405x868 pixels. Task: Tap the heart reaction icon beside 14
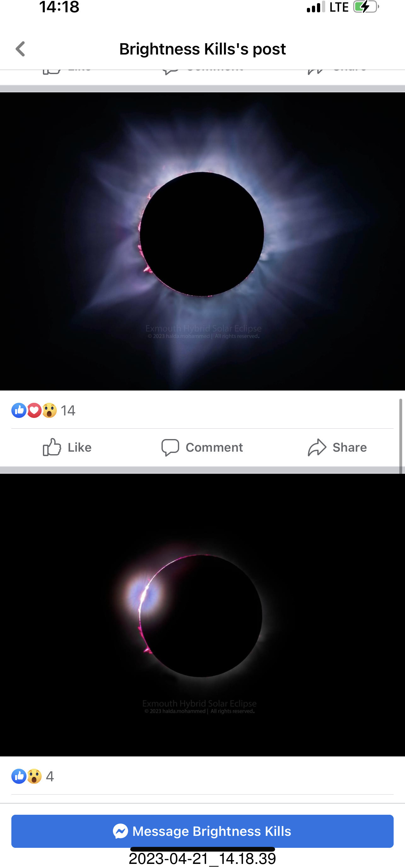point(34,410)
